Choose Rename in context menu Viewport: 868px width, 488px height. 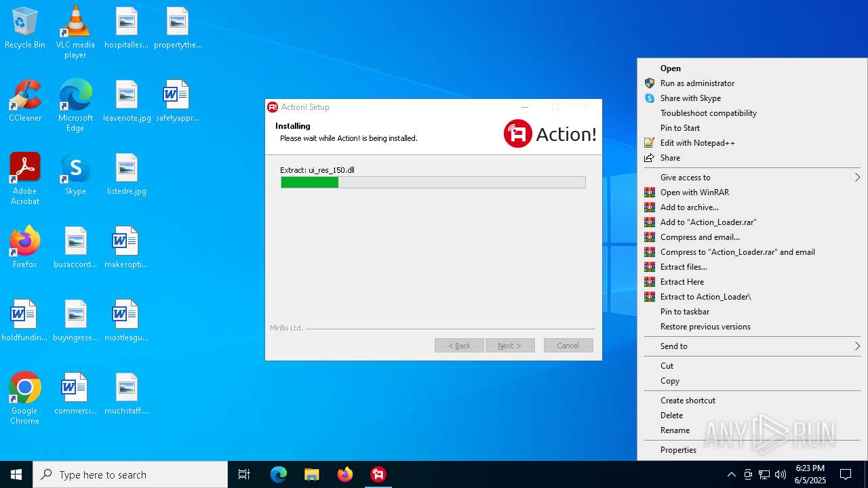(x=751, y=430)
